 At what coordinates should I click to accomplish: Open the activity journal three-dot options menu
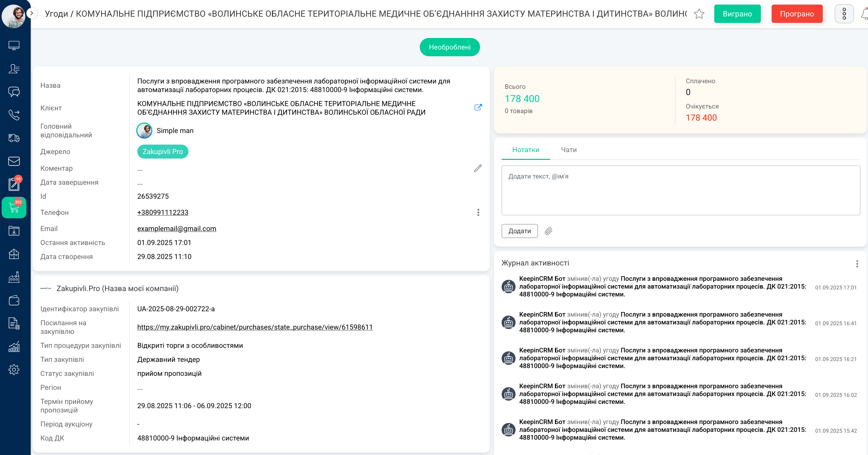point(857,264)
